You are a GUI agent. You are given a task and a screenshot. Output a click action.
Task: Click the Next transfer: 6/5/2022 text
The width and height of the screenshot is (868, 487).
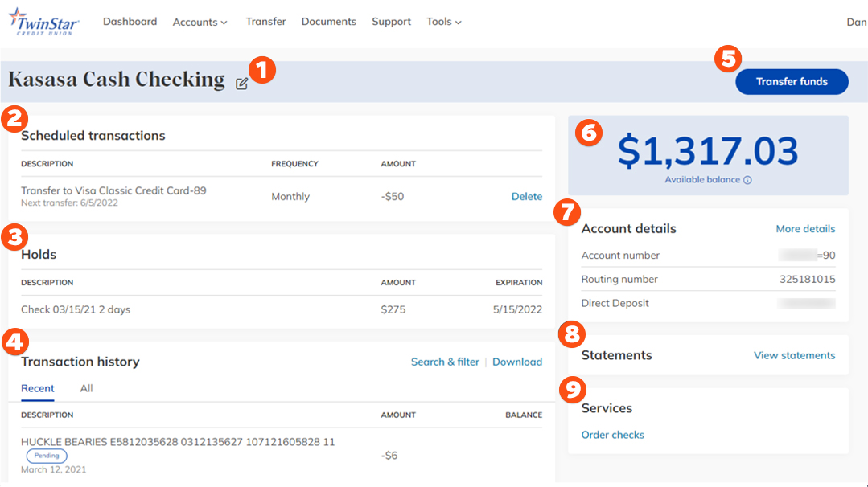pos(70,203)
